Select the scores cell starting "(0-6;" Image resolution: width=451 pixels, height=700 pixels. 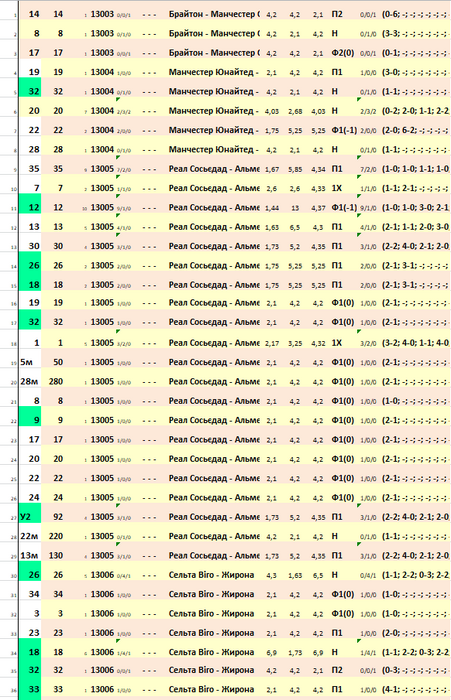tap(415, 14)
